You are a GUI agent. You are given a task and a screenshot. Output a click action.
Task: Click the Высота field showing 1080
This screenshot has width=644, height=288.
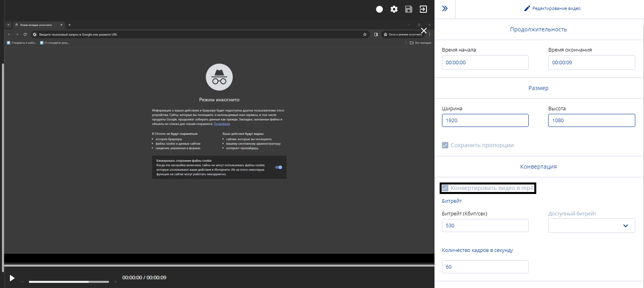click(591, 120)
